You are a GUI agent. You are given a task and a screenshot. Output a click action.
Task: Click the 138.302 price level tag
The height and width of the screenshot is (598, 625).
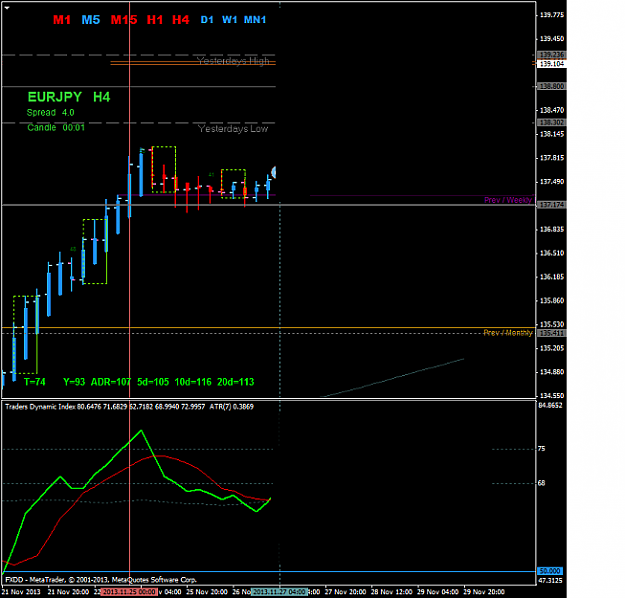point(552,122)
